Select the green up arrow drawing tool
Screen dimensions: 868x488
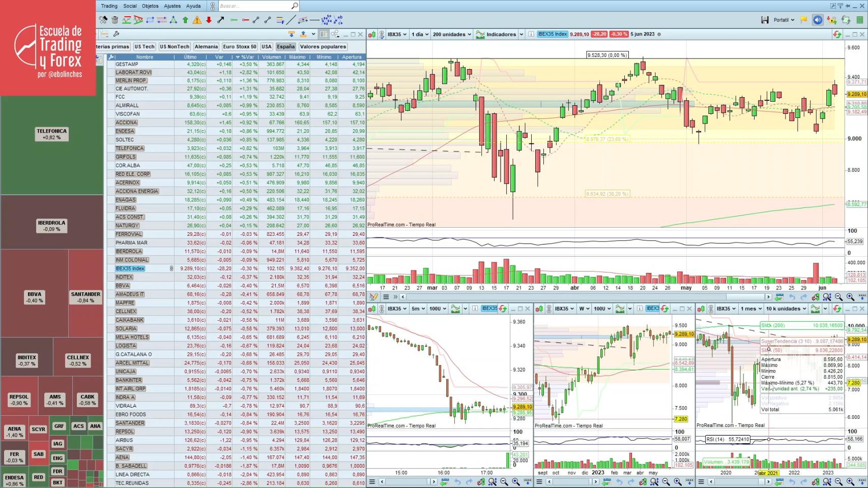[x=185, y=20]
